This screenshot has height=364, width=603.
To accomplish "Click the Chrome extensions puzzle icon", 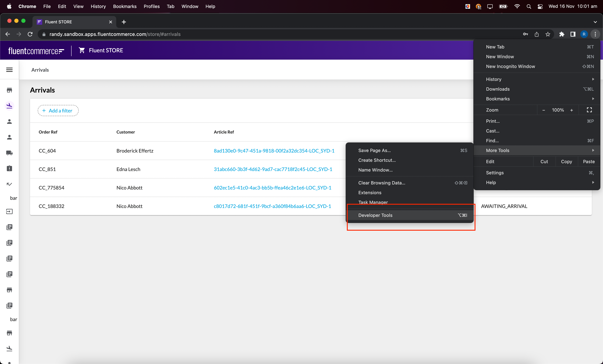I will click(x=562, y=34).
